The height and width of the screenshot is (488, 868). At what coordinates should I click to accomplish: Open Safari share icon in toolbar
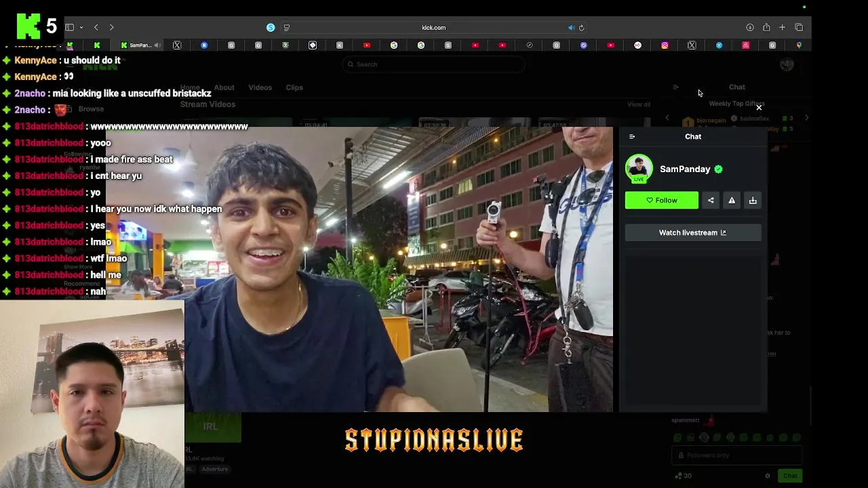click(x=766, y=27)
